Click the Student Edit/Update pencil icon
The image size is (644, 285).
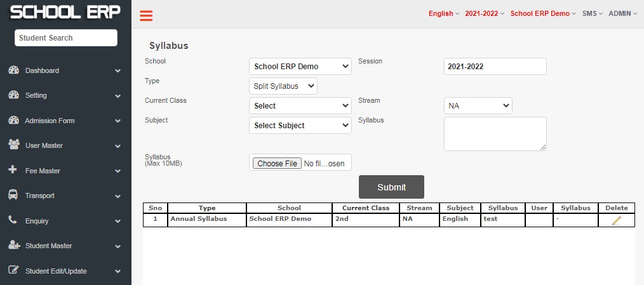tap(13, 270)
